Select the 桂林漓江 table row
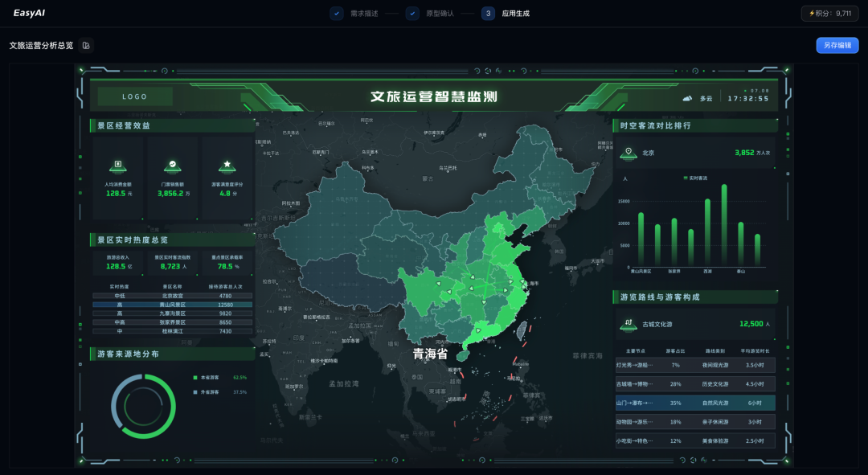 tap(172, 331)
